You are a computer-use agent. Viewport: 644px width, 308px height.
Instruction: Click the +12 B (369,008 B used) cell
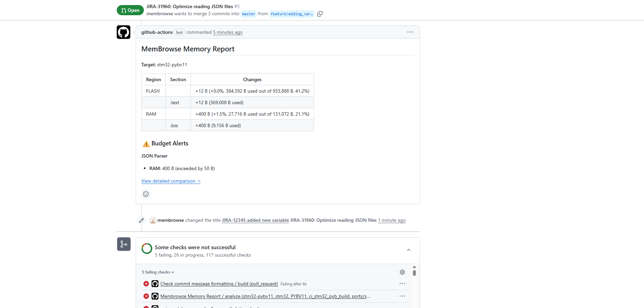pos(252,102)
